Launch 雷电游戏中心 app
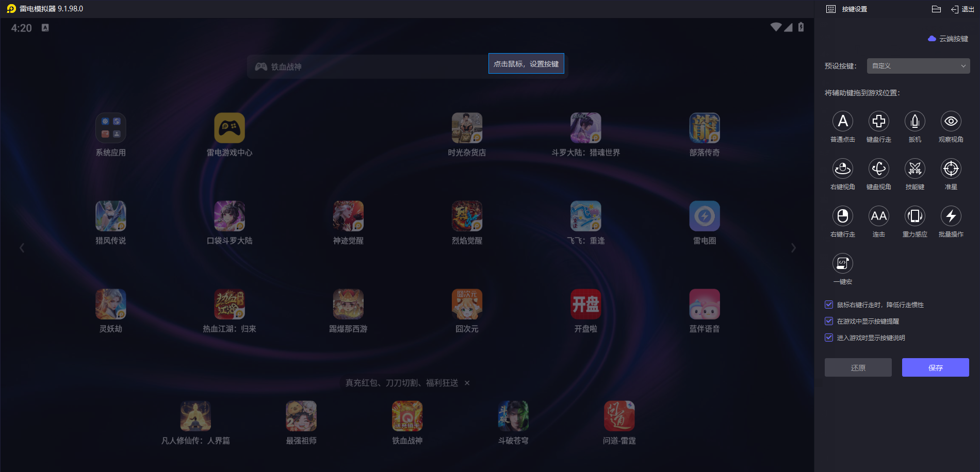The image size is (980, 472). click(x=230, y=128)
